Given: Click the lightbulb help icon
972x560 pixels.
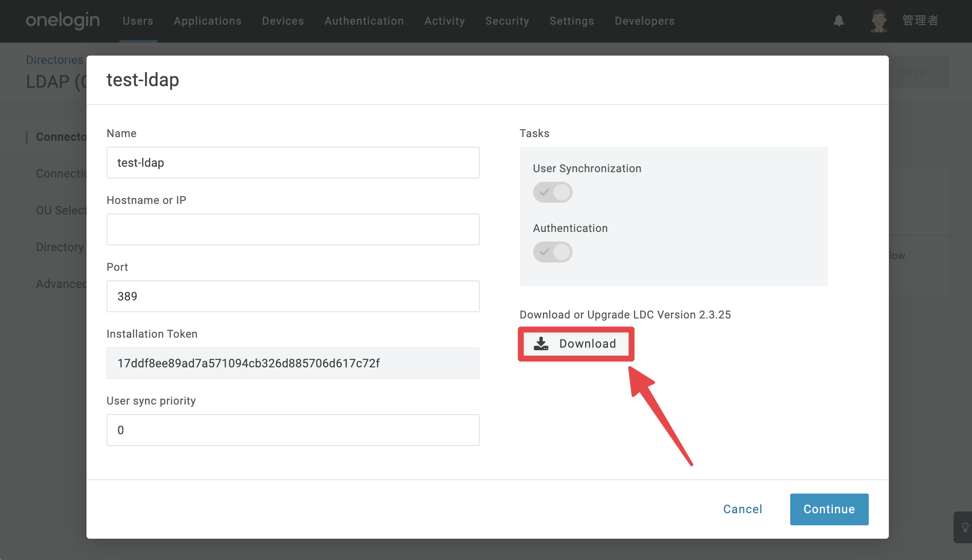Looking at the screenshot, I should (x=965, y=527).
